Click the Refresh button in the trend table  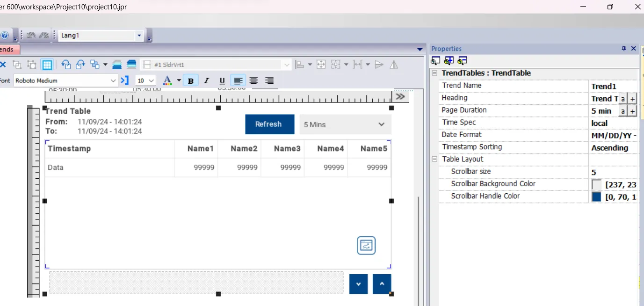[269, 124]
